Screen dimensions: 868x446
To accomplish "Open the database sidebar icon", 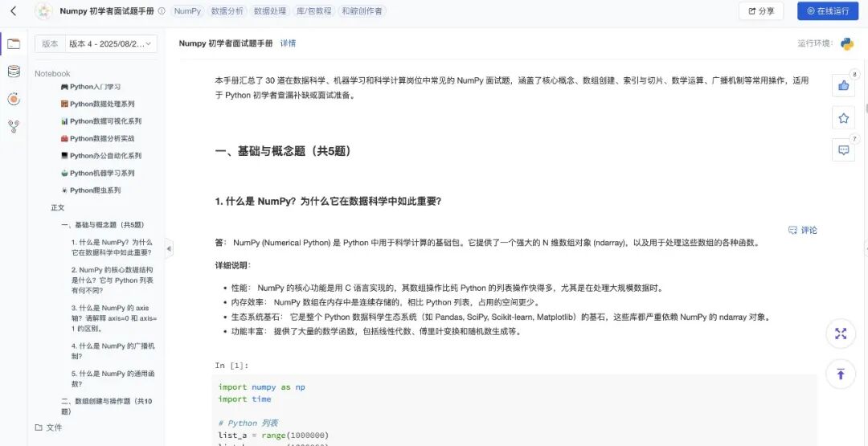I will [14, 71].
